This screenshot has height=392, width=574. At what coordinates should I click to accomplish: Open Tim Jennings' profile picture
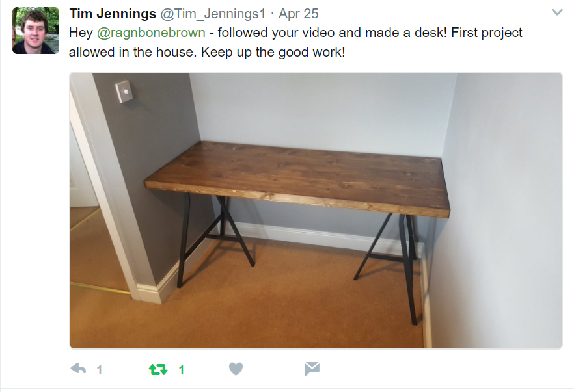(36, 31)
